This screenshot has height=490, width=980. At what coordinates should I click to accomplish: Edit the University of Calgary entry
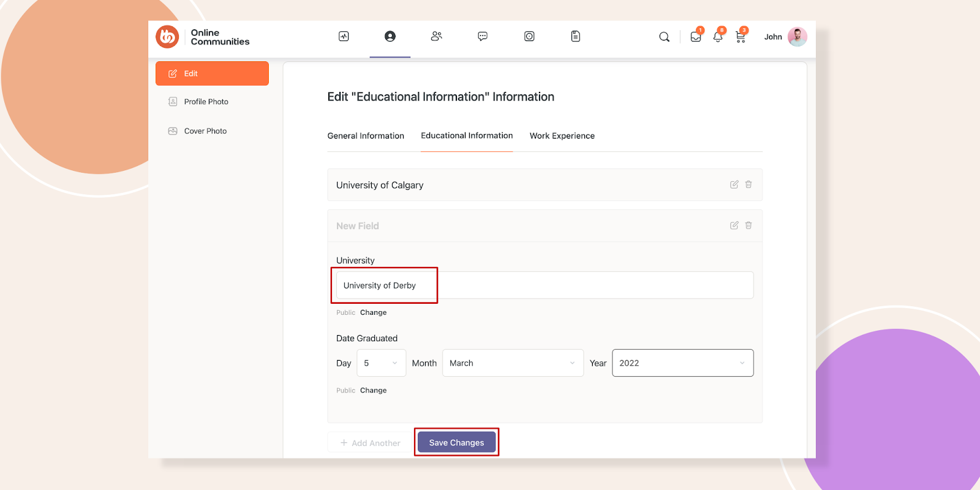point(734,184)
